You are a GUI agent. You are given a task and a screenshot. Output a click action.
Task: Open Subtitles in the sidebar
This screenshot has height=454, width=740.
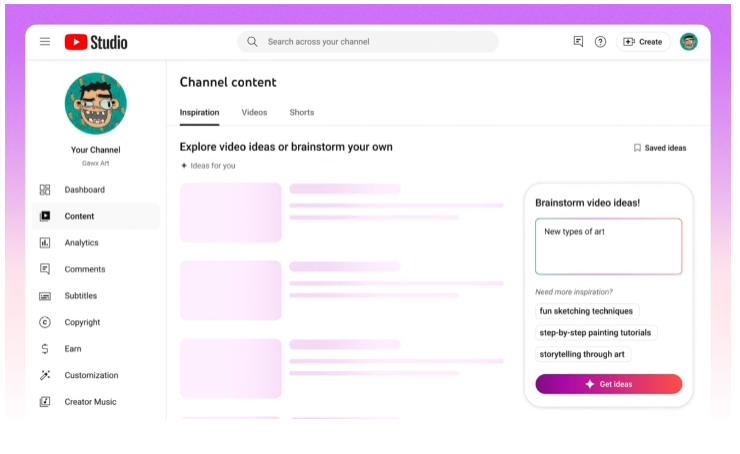coord(80,296)
